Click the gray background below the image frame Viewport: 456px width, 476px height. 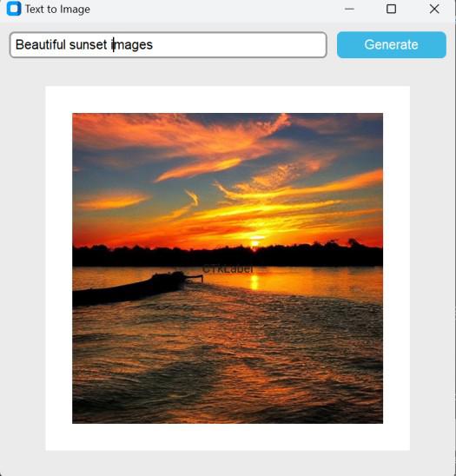tap(228, 463)
